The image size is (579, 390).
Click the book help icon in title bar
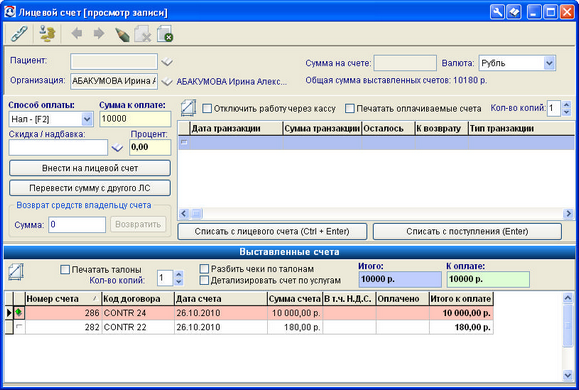514,12
